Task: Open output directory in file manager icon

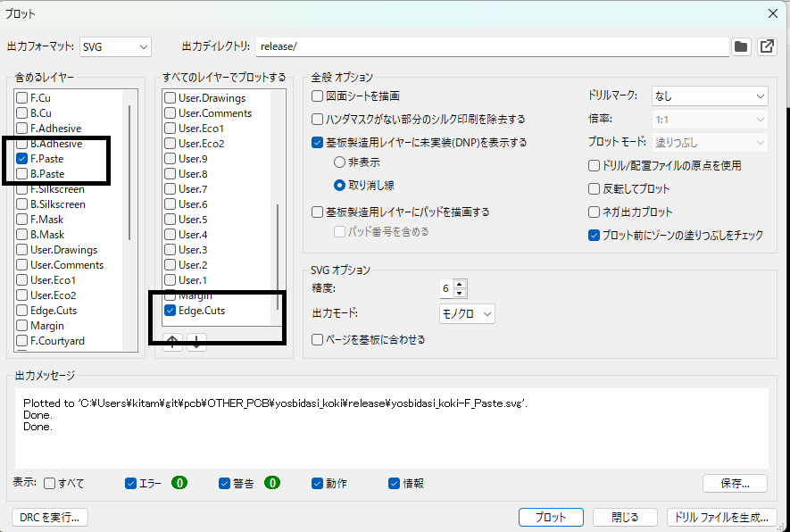Action: [767, 46]
